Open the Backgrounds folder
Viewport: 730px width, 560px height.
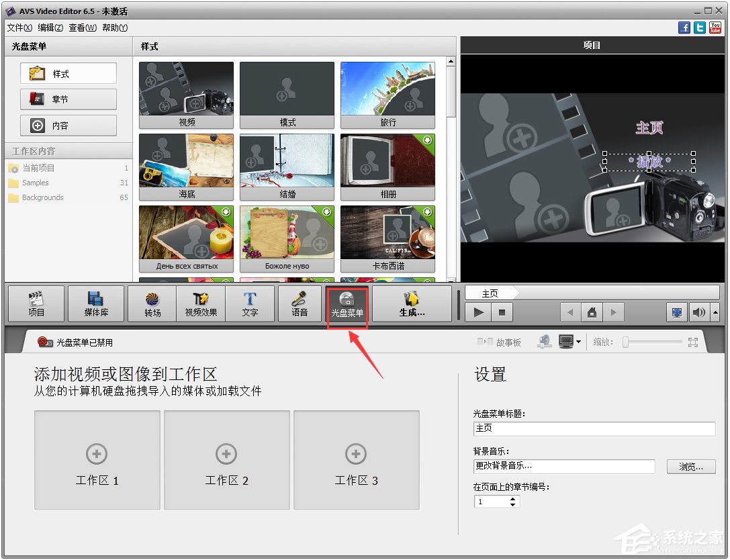click(x=68, y=197)
